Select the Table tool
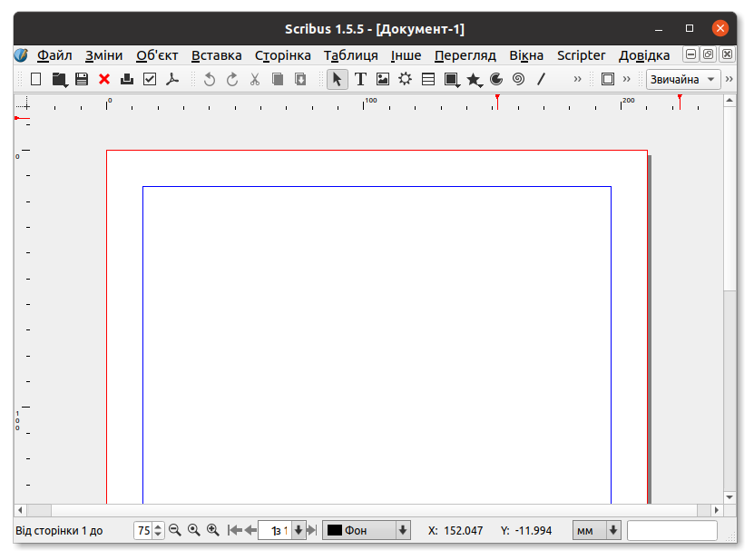This screenshot has height=560, width=754. [x=428, y=79]
